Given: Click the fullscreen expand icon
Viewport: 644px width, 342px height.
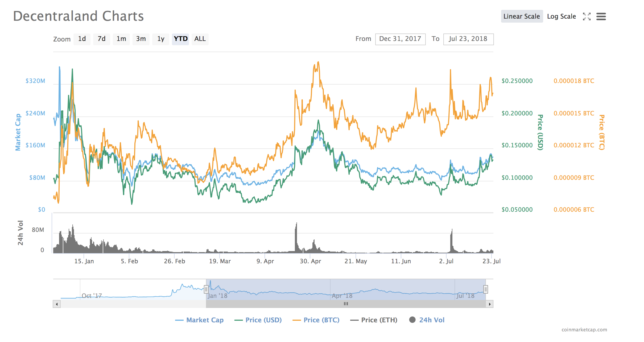Looking at the screenshot, I should point(587,16).
